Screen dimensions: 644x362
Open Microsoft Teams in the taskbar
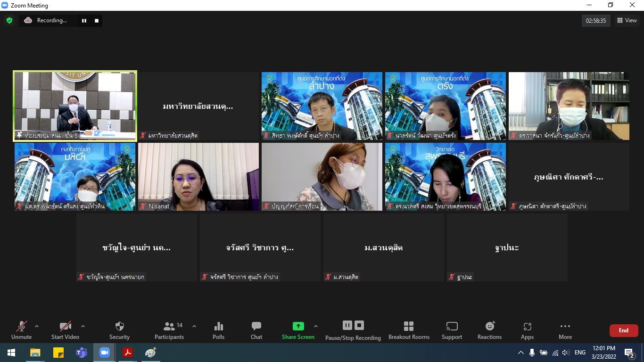(x=82, y=353)
